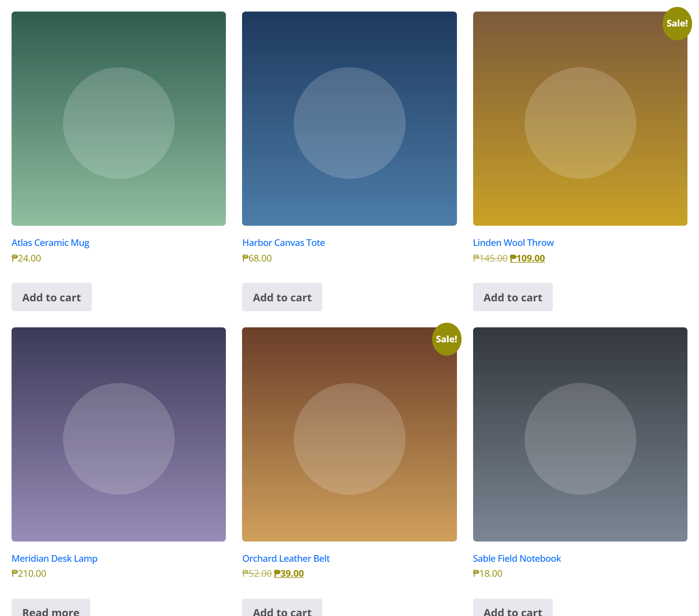
Task: Open the Atlas Ceramic Mug product link
Action: (50, 243)
